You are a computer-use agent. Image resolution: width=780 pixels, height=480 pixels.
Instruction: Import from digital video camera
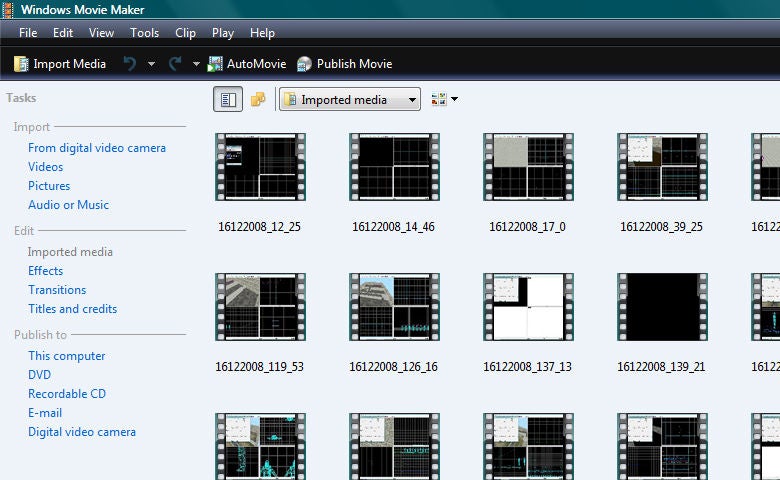click(97, 148)
